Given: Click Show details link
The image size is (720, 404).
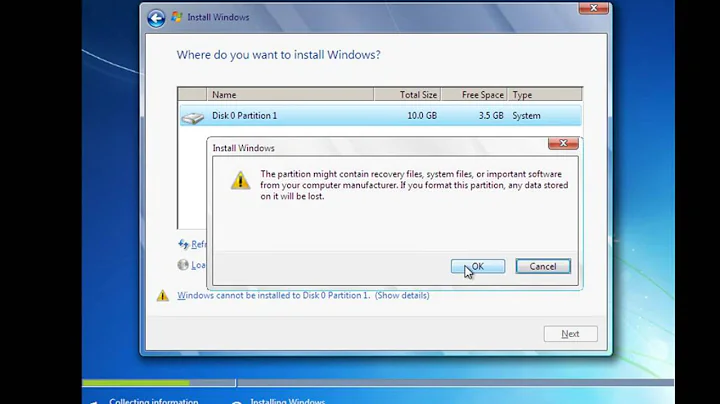Looking at the screenshot, I should 402,295.
